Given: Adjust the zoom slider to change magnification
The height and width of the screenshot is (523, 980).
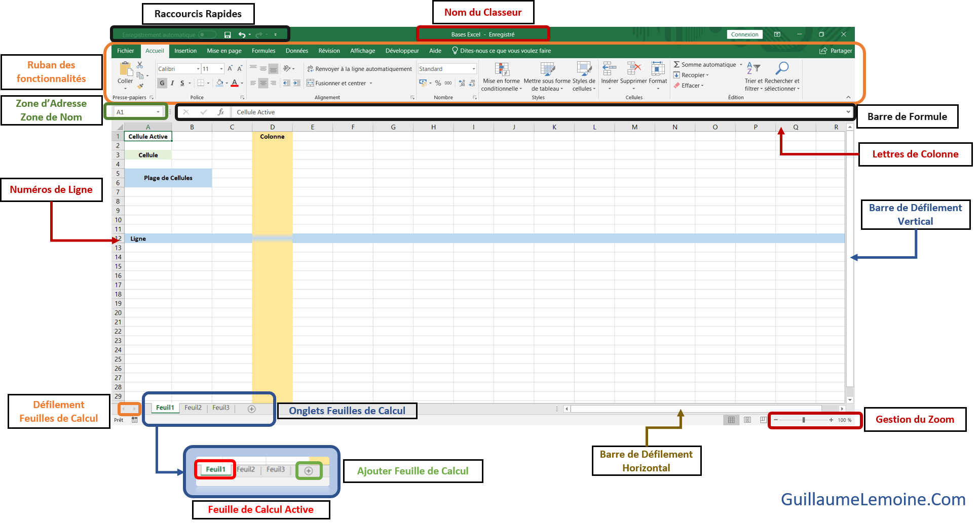Looking at the screenshot, I should click(x=805, y=419).
